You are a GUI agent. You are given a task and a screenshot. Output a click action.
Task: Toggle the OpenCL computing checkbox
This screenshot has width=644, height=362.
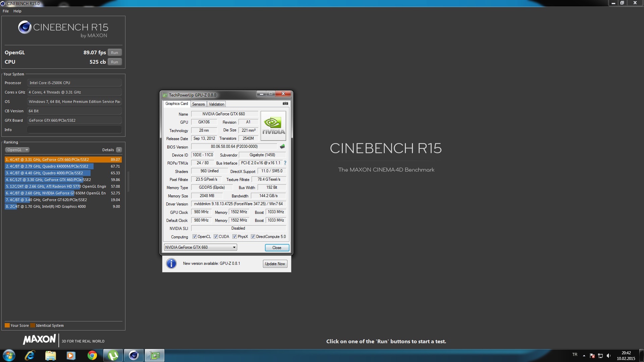[x=195, y=236]
